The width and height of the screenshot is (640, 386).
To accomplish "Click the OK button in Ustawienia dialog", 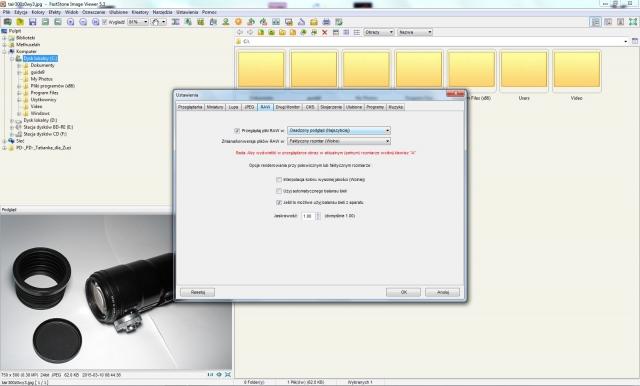I will [x=403, y=292].
